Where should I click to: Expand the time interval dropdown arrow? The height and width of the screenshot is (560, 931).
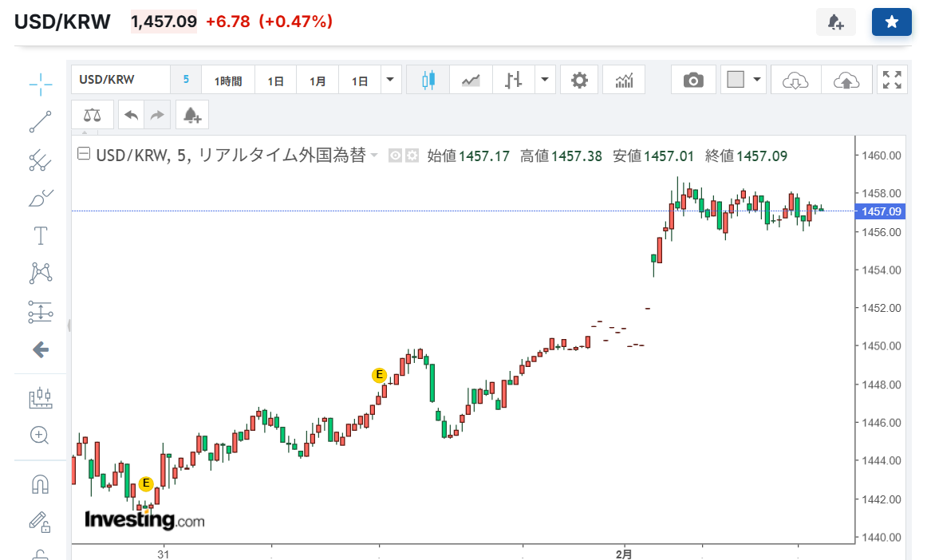tap(390, 80)
